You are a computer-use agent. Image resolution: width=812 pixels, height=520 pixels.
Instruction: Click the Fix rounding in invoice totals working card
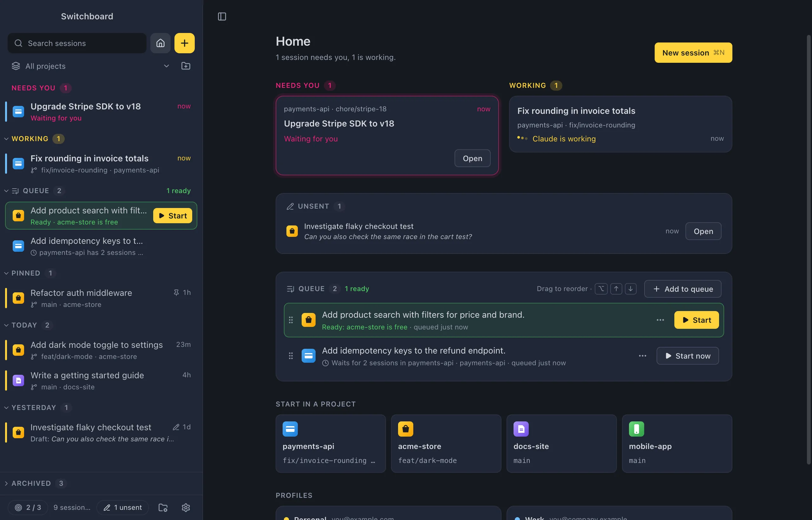pos(620,124)
